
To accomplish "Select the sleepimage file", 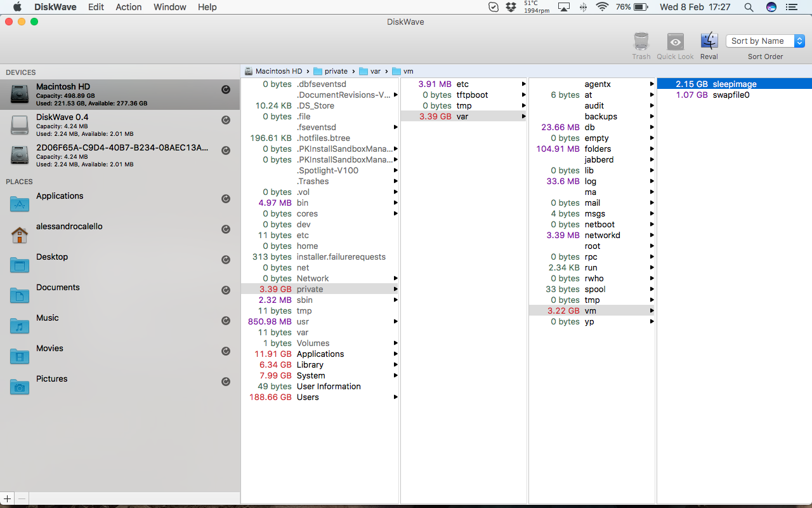I will tap(735, 84).
